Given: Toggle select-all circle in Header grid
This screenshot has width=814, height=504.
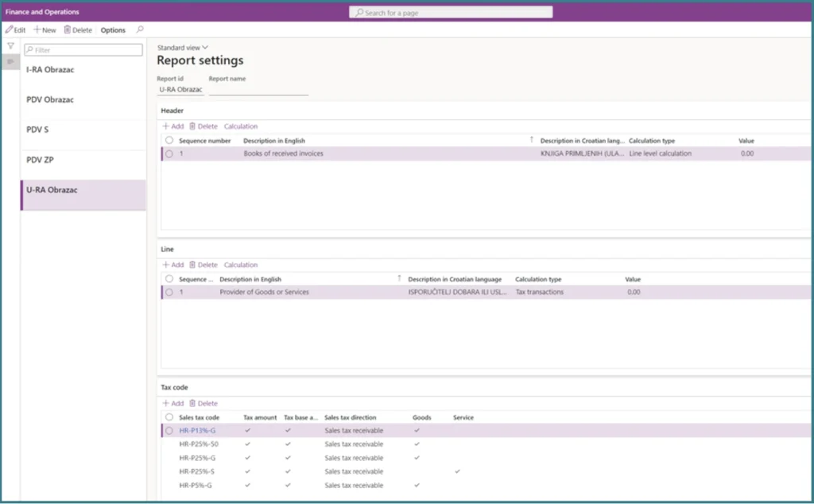Looking at the screenshot, I should (x=169, y=140).
